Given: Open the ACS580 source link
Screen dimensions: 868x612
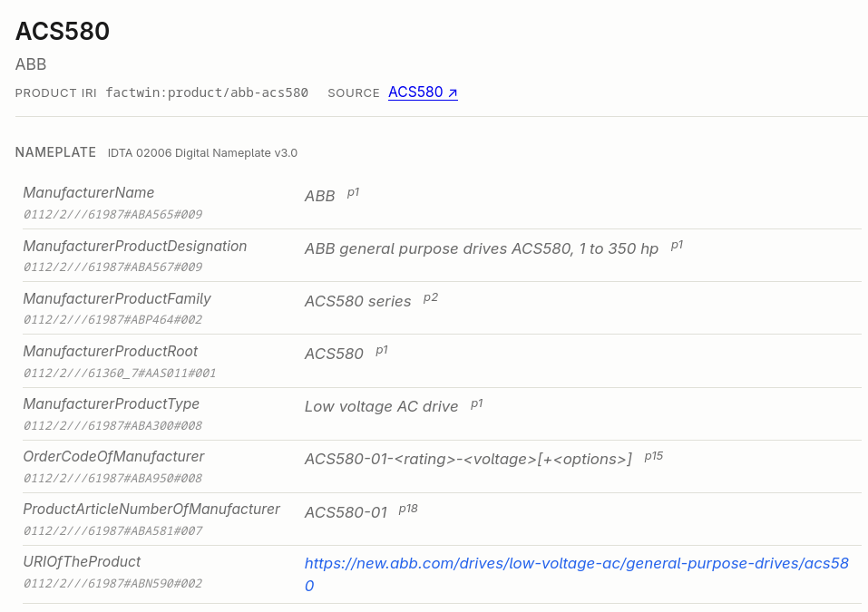Looking at the screenshot, I should click(423, 92).
